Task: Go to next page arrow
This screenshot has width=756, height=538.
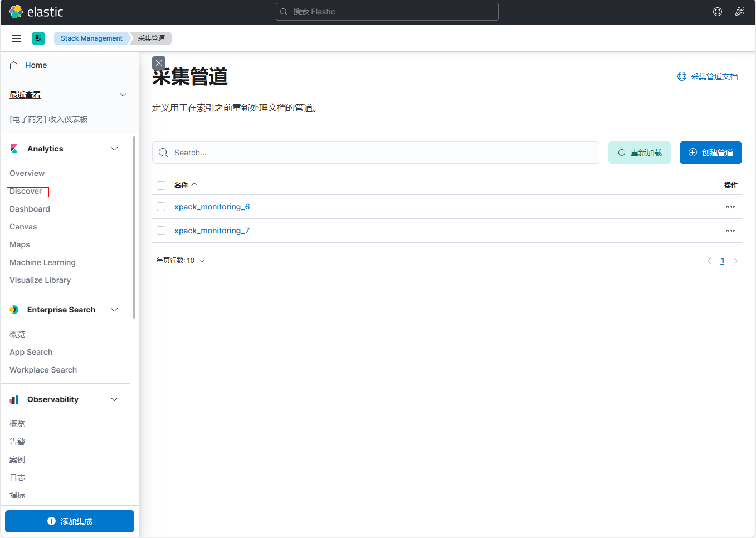Action: tap(735, 261)
